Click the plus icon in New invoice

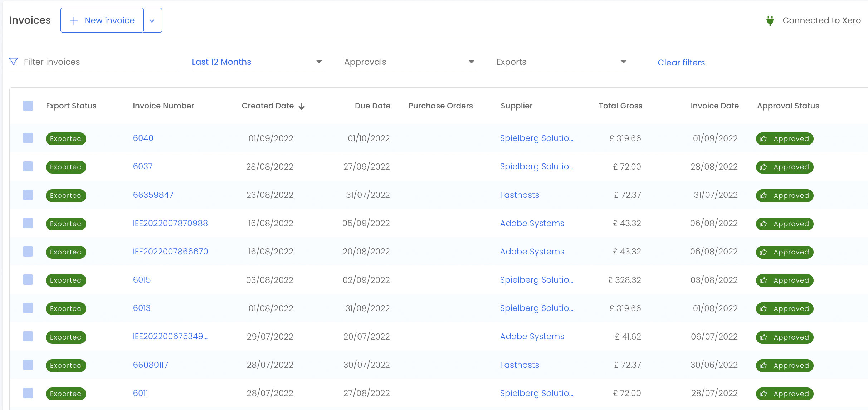tap(74, 21)
